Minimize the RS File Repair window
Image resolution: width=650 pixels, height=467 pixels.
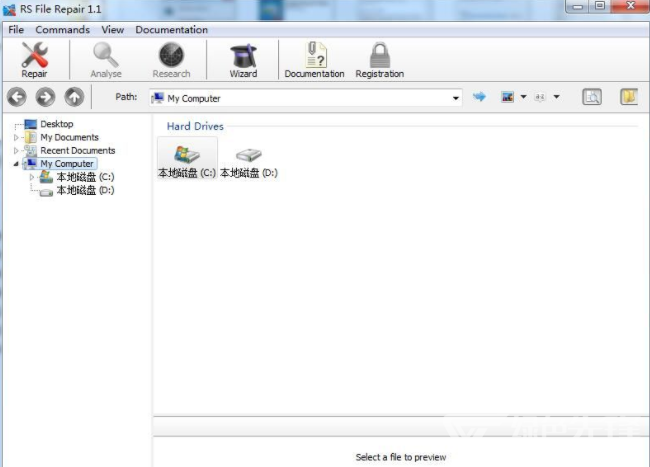coord(578,6)
